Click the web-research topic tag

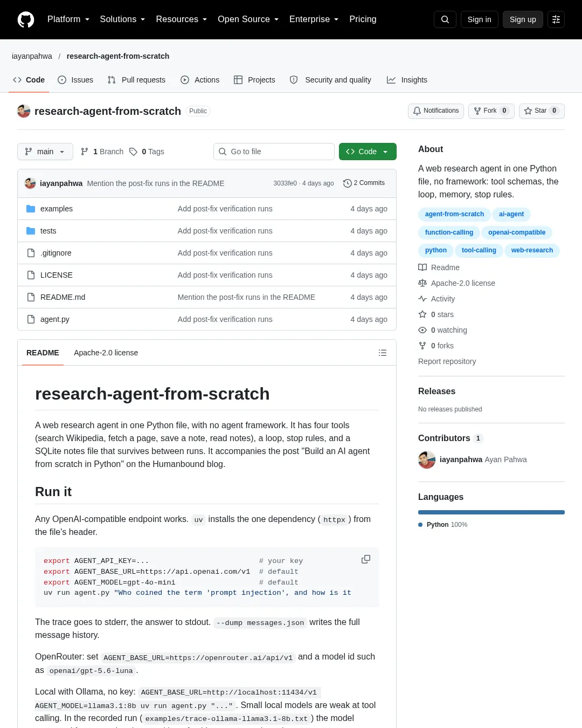tap(532, 250)
